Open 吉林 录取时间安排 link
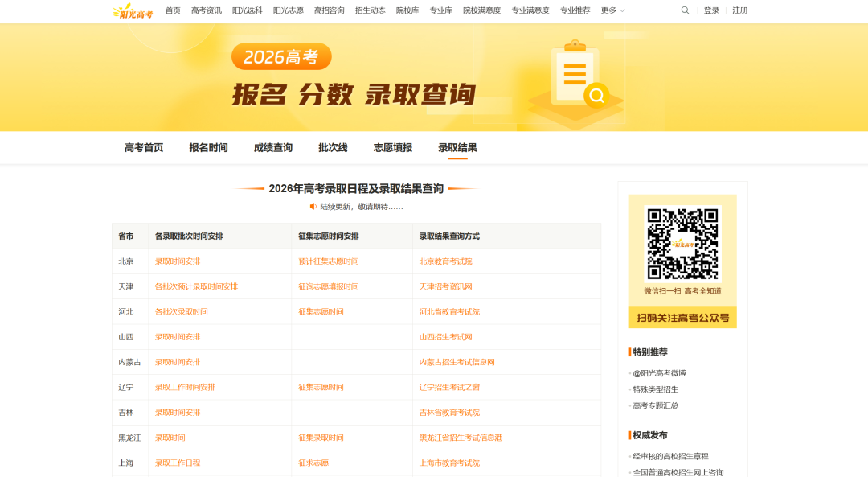 pos(177,413)
